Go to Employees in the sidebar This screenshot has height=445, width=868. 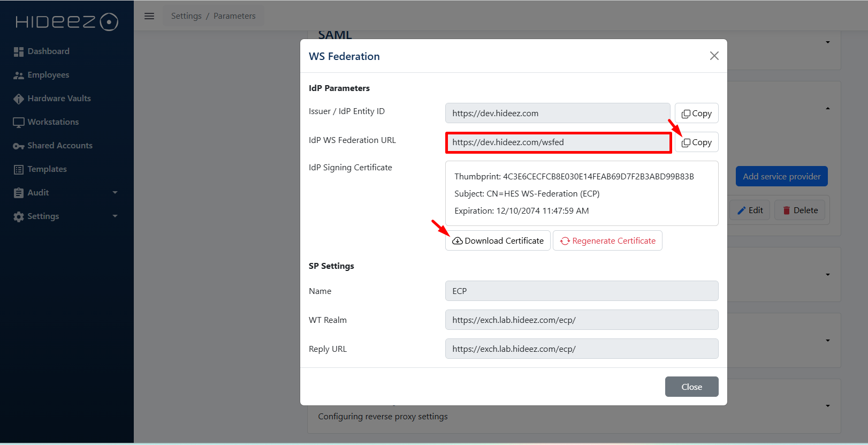[x=48, y=75]
